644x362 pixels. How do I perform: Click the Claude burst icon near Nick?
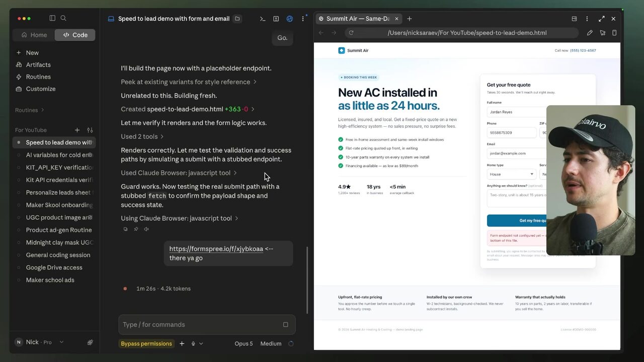pyautogui.click(x=90, y=342)
